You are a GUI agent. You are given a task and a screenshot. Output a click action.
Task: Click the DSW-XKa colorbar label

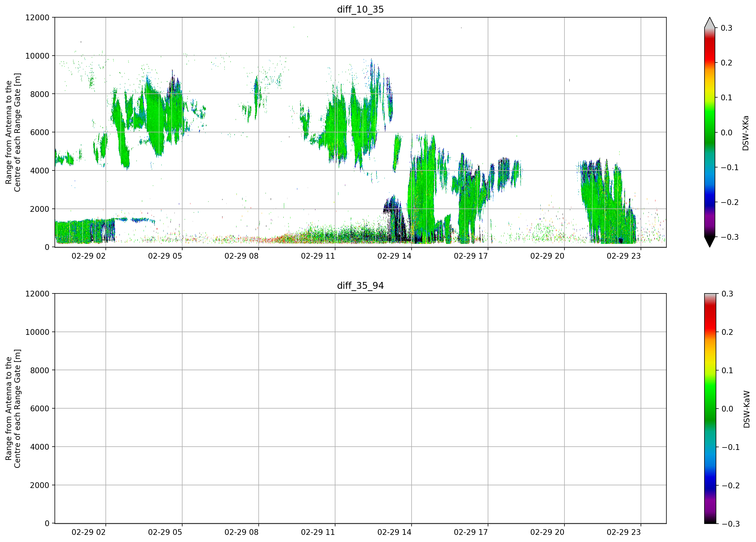click(x=746, y=133)
